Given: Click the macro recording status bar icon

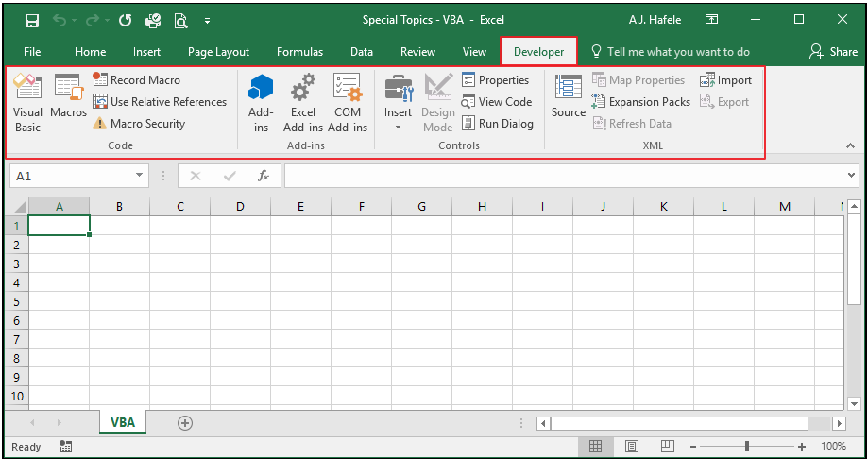Looking at the screenshot, I should click(x=65, y=446).
